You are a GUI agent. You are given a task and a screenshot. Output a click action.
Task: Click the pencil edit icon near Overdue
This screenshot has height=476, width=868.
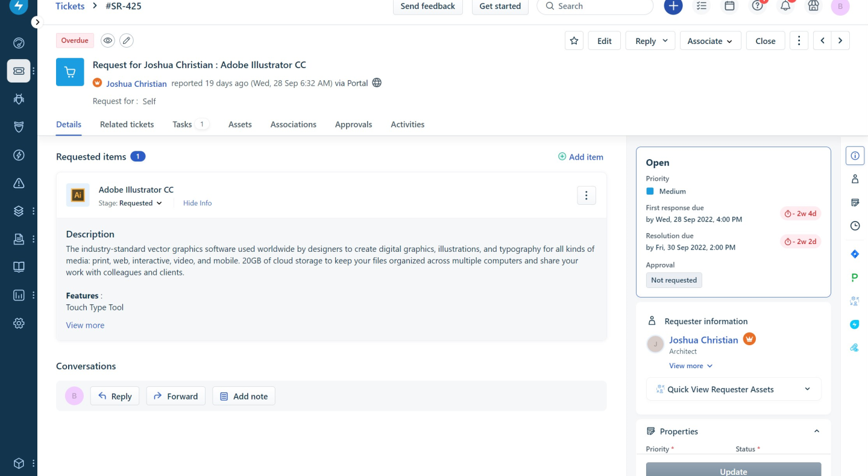point(126,40)
